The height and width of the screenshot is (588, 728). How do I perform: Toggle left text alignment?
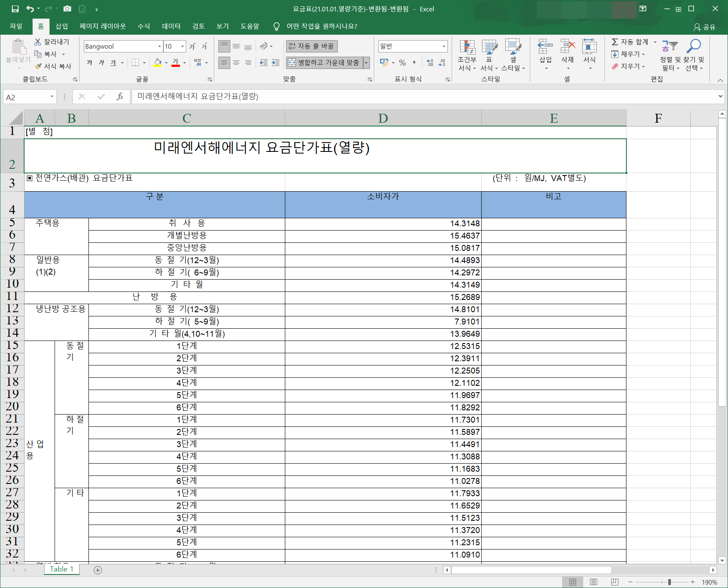(x=224, y=63)
